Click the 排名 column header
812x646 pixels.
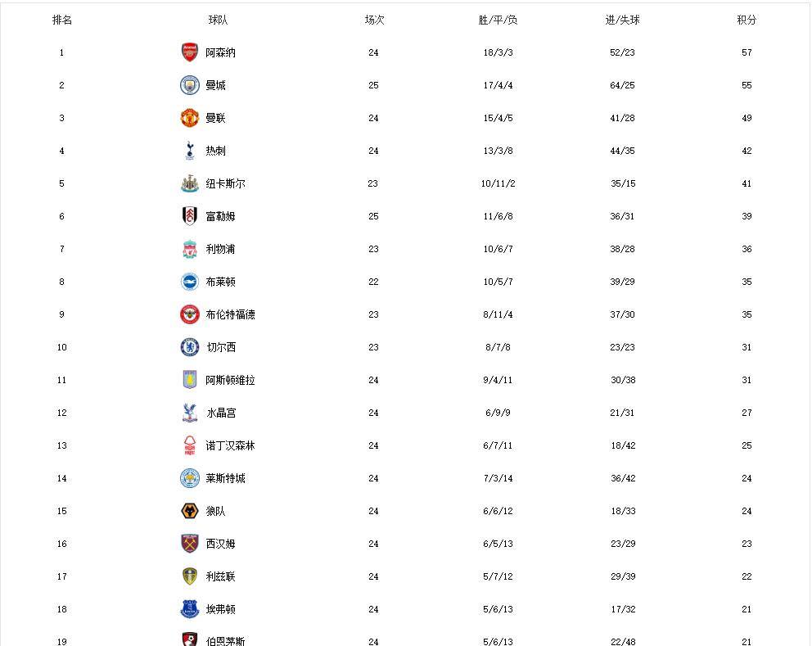(x=62, y=20)
